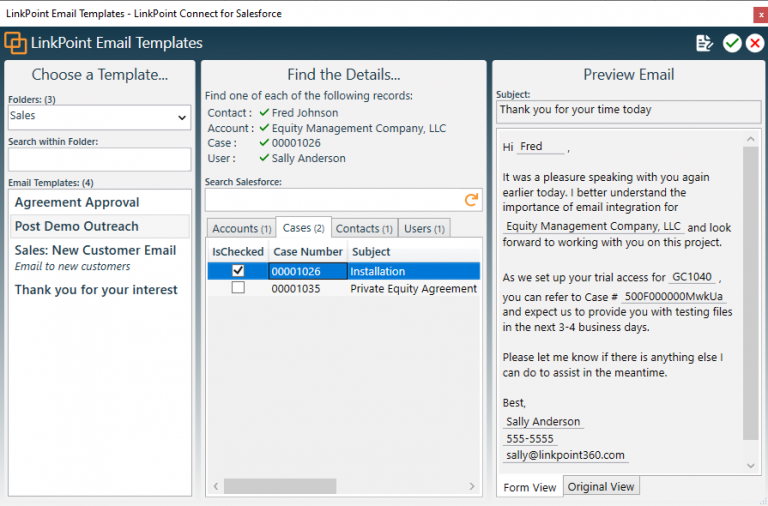The width and height of the screenshot is (768, 506).
Task: Click the Search within Folder field
Action: (99, 160)
